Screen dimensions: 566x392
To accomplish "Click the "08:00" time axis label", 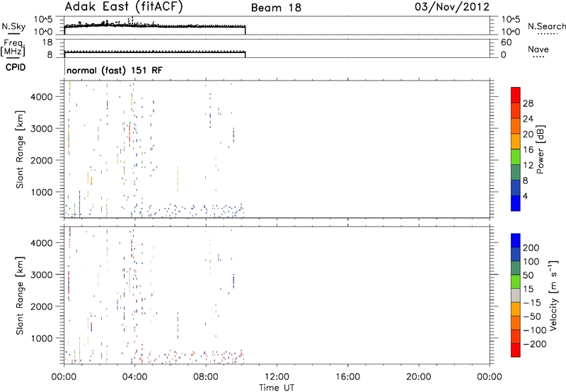I will click(x=206, y=377).
